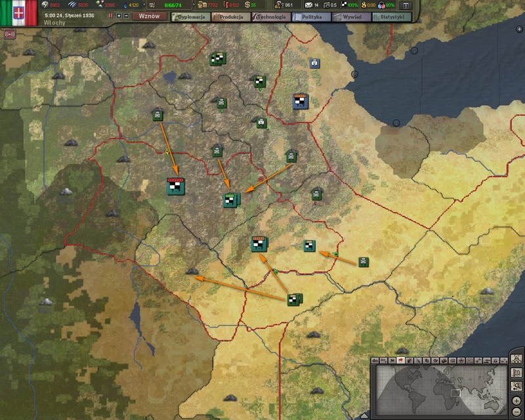Select the map mode with round roundel icon
Image resolution: width=525 pixels, height=420 pixels.
click(461, 361)
